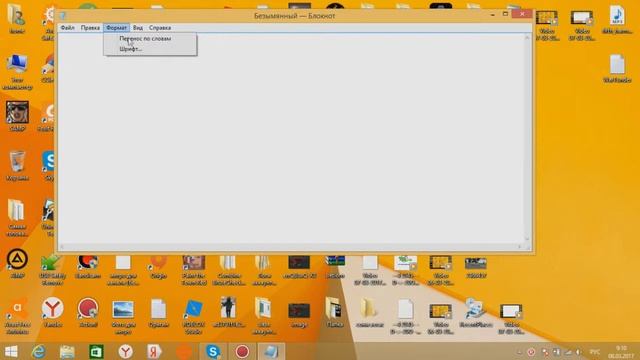This screenshot has height=360, width=640.
Task: Click the horizontal scrollbar right arrow
Action: click(x=520, y=247)
